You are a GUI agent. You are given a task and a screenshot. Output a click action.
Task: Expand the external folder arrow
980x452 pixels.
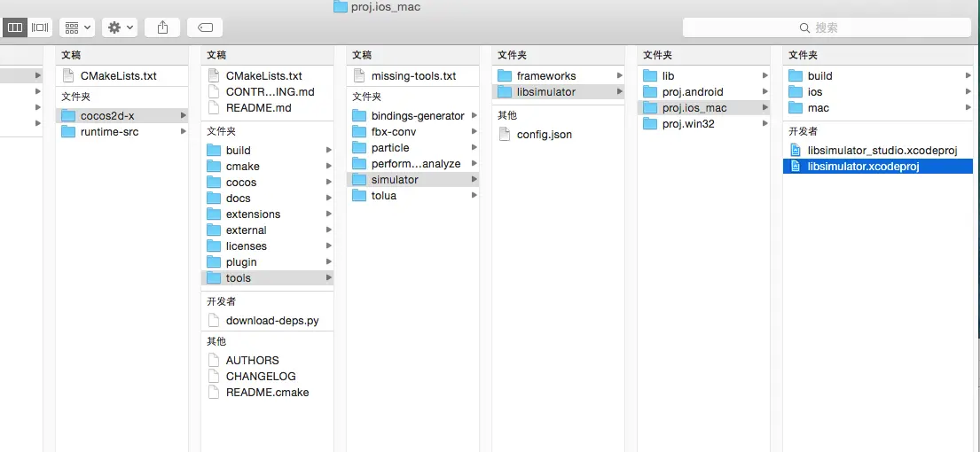(329, 230)
